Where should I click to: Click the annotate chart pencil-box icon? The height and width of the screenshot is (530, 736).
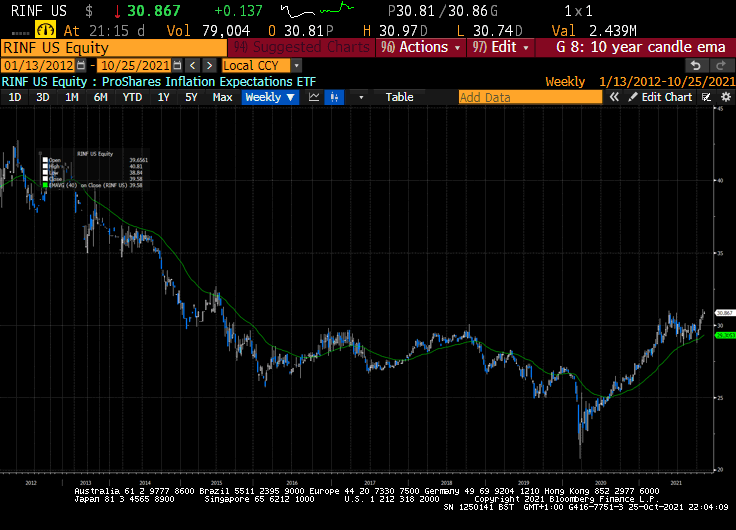pyautogui.click(x=706, y=97)
